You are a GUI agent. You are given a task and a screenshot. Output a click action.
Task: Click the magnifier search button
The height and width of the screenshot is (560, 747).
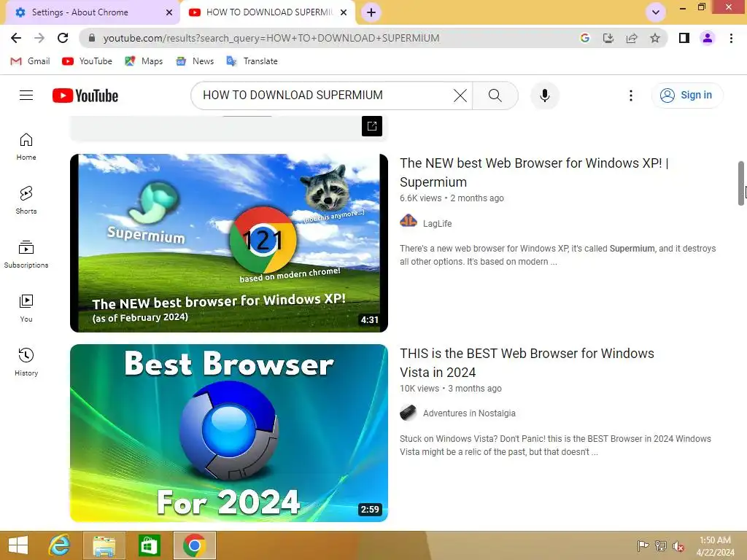click(495, 96)
